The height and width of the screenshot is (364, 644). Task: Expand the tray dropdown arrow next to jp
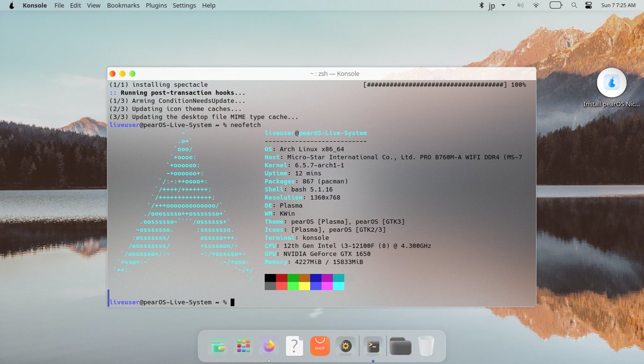tap(503, 5)
